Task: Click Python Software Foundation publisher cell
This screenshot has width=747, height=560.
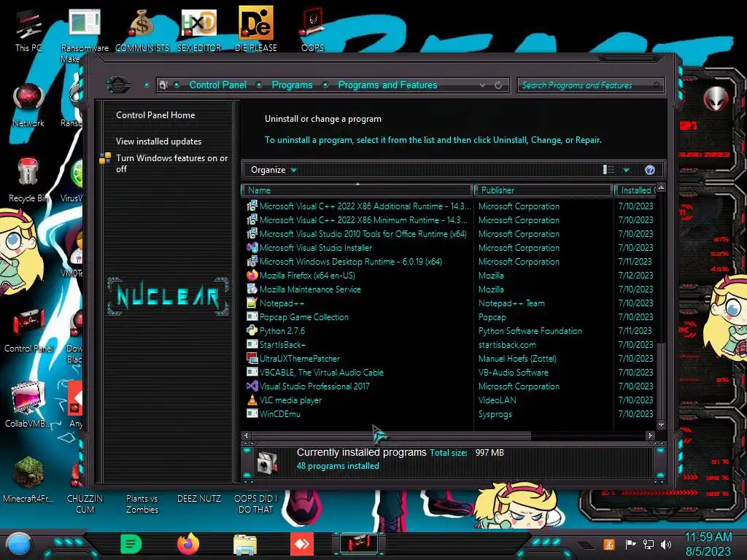Action: tap(530, 330)
